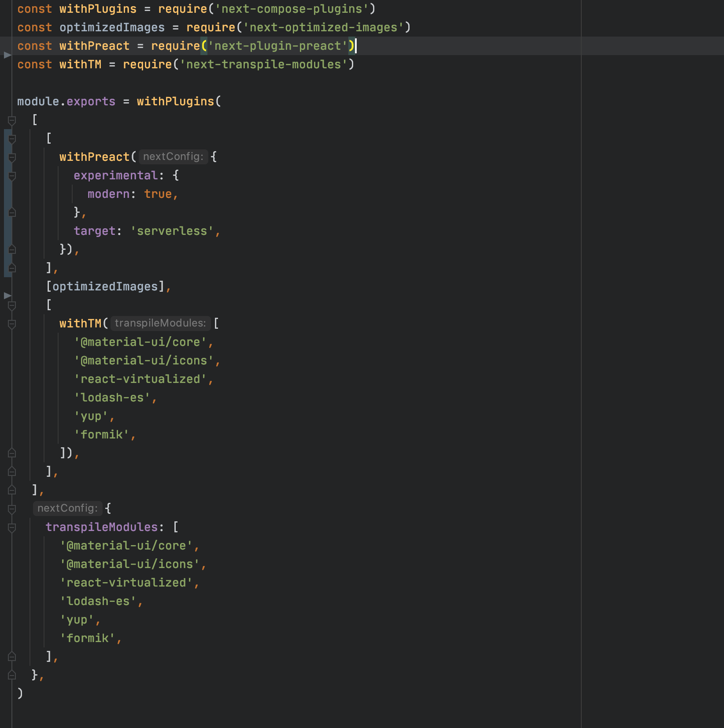The image size is (724, 728).
Task: Click '@material-ui/icons' in the bottom transpileModules list
Action: click(x=132, y=564)
